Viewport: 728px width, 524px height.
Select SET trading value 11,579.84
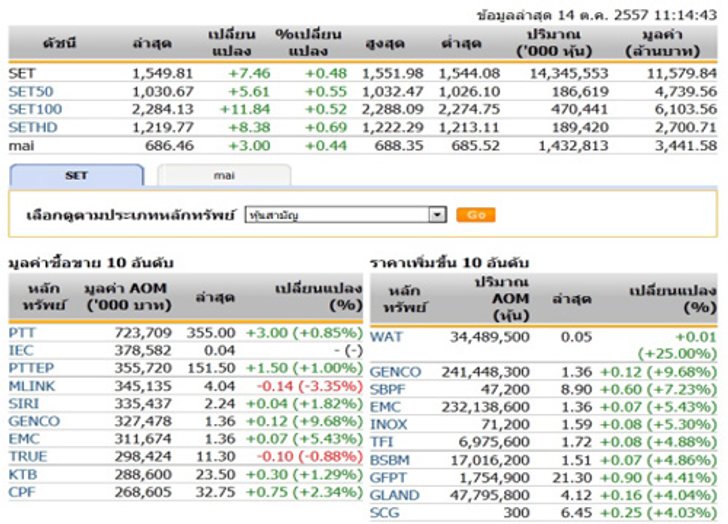point(682,73)
